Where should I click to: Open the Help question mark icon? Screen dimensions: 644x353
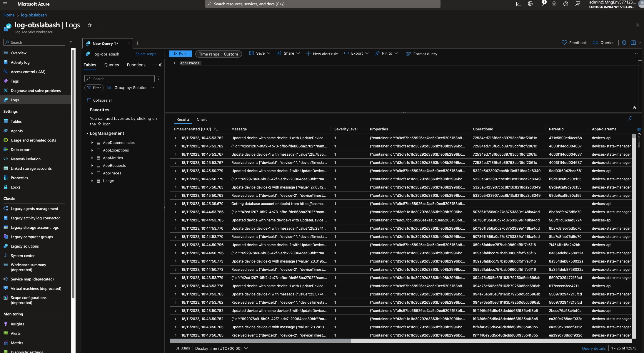(x=566, y=4)
